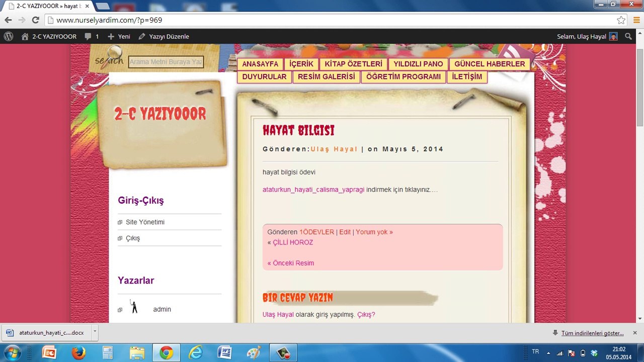Go to previous post ÇİLLİ HOROZ

(293, 242)
